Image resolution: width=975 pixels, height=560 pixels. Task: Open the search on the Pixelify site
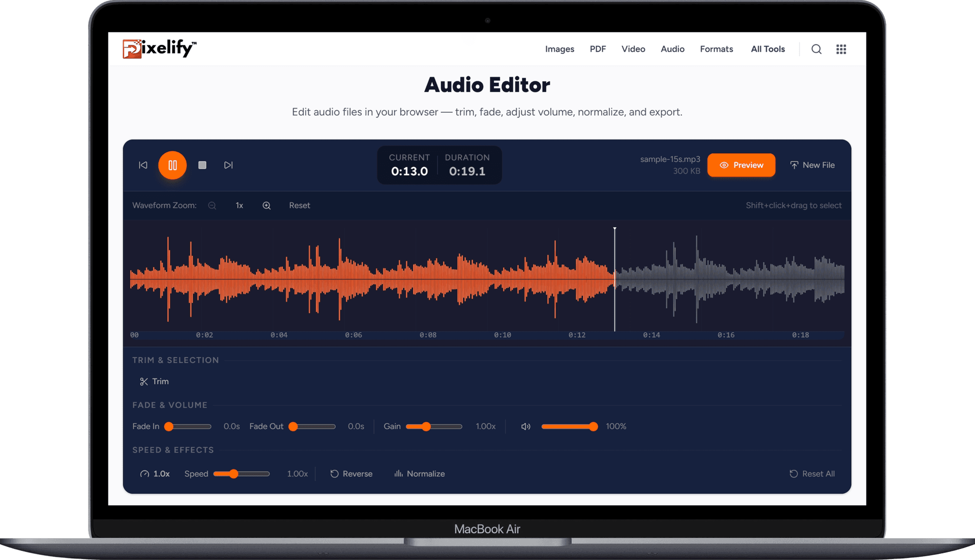816,49
